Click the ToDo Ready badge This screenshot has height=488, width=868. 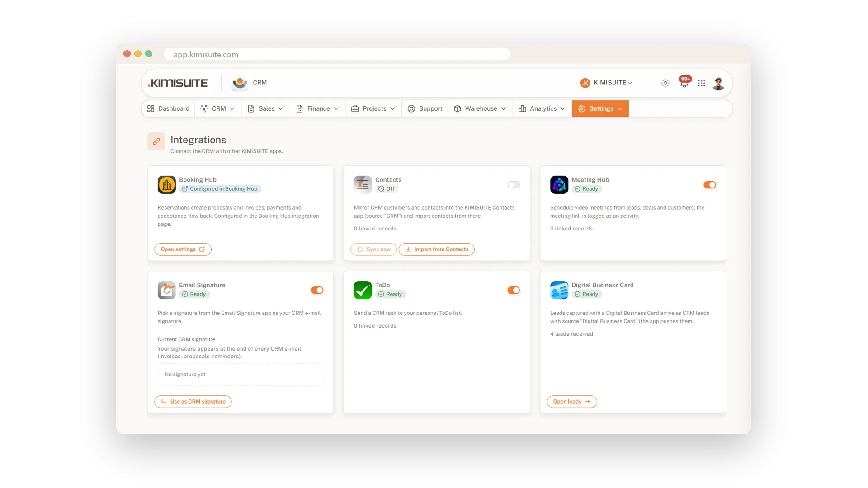[x=391, y=294]
